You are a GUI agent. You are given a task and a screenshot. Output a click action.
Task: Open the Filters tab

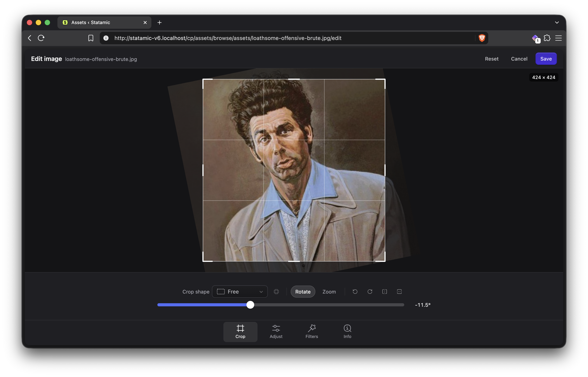point(312,332)
